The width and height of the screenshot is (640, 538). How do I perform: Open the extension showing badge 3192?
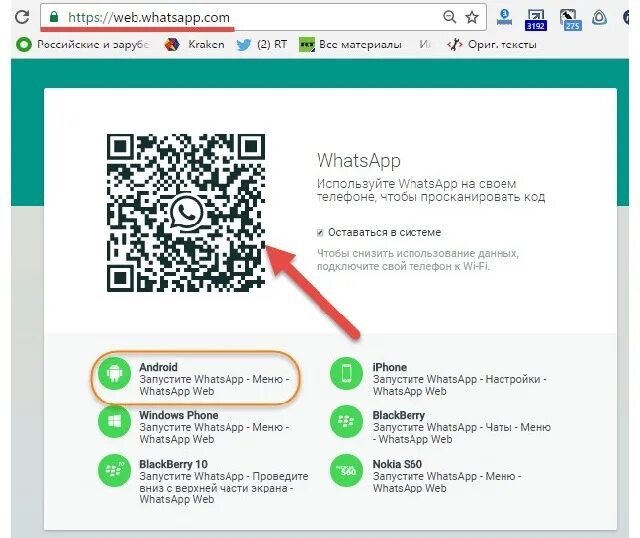536,20
